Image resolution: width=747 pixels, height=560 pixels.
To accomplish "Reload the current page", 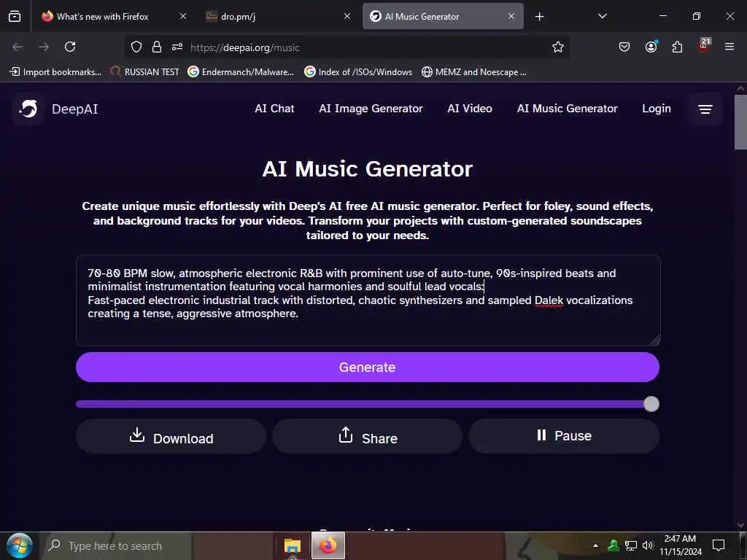I will click(x=70, y=47).
